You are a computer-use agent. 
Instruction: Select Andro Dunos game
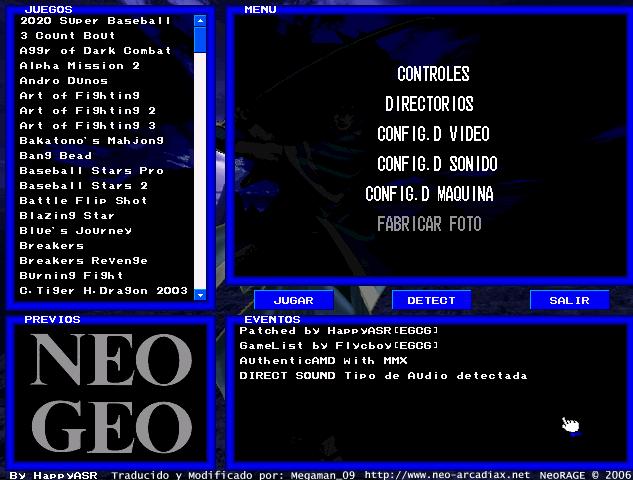63,80
